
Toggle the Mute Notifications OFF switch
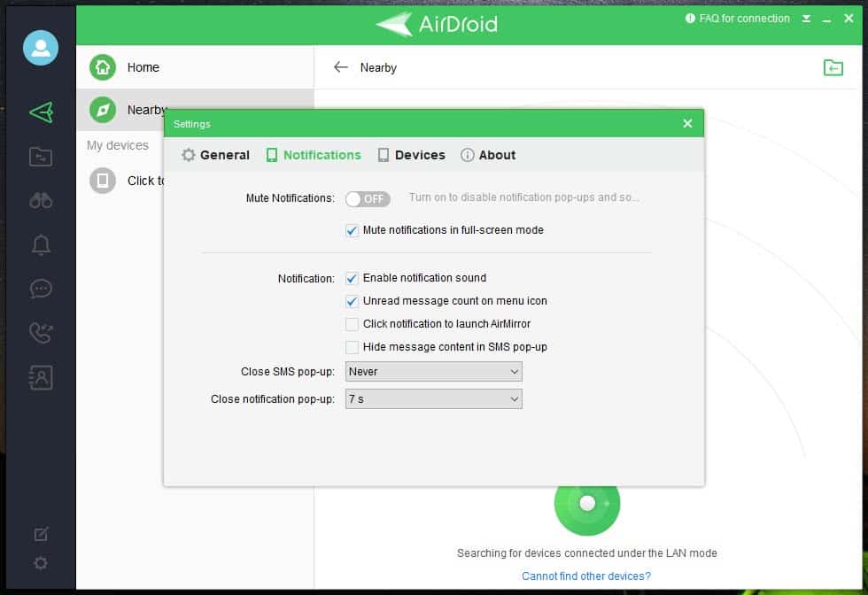coord(368,199)
